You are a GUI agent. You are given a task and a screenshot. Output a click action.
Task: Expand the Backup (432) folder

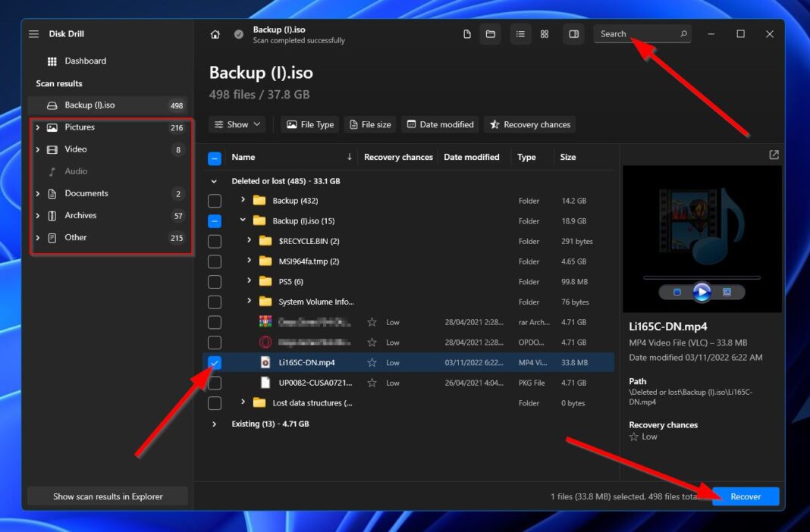point(243,200)
